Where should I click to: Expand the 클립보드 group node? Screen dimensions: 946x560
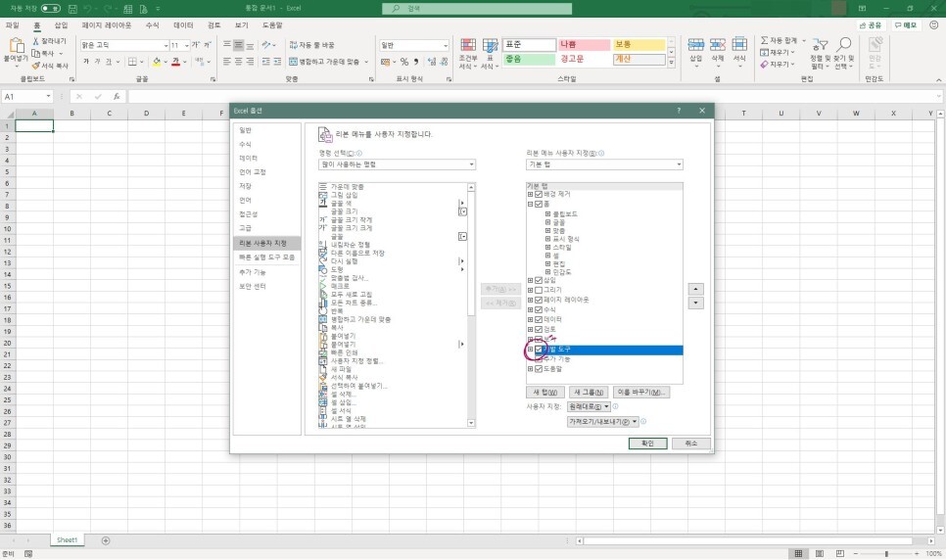(547, 213)
